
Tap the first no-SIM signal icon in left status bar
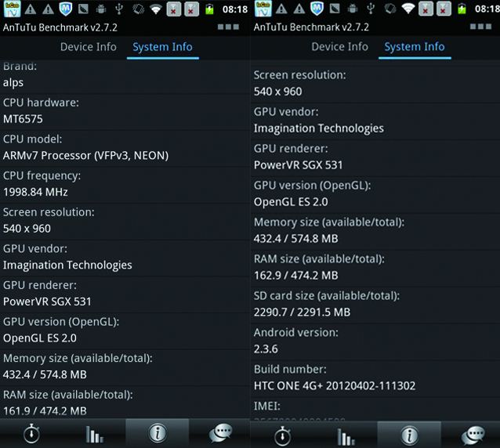173,9
